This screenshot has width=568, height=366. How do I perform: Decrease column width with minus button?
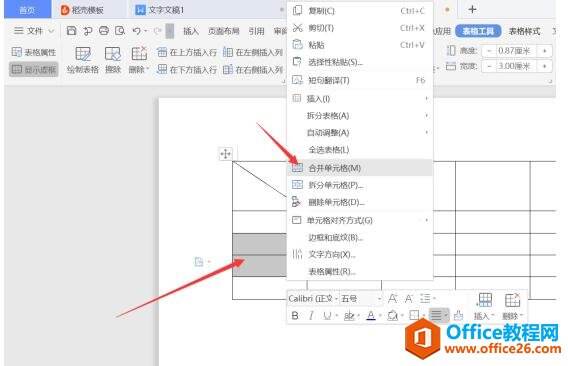pyautogui.click(x=489, y=66)
